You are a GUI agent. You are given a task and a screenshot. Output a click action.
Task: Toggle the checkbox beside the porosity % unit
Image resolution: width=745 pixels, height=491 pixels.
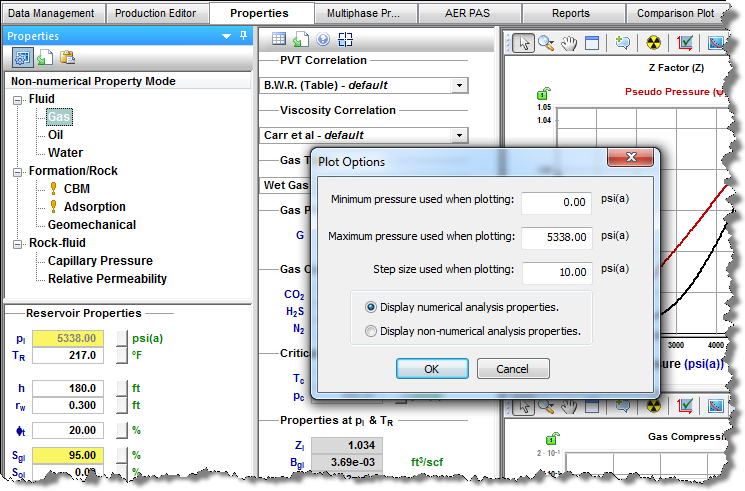(122, 431)
